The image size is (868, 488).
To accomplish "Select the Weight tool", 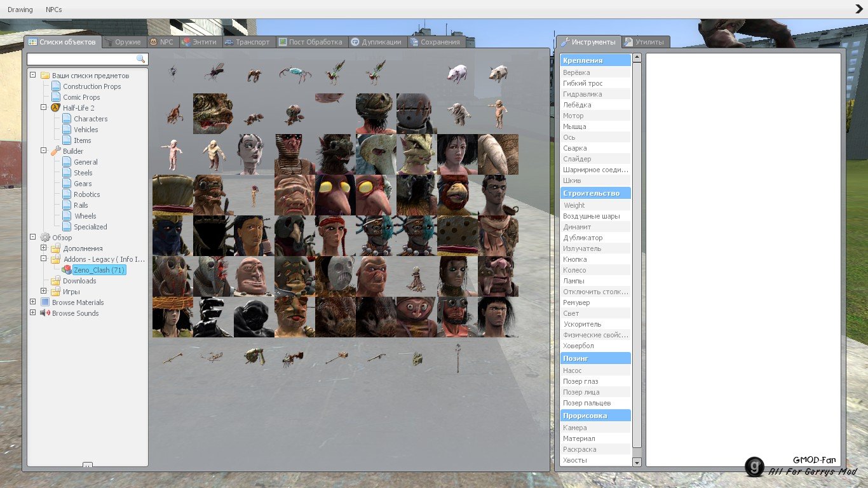I will pos(595,205).
